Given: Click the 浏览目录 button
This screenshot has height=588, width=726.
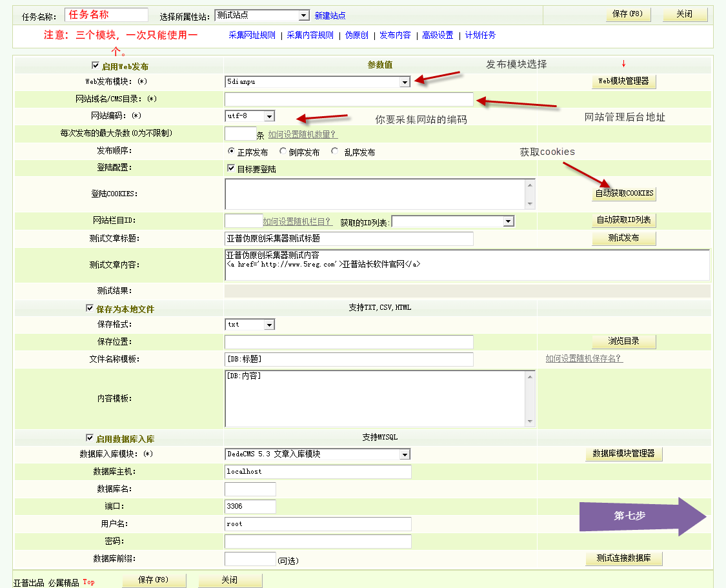Looking at the screenshot, I should click(x=623, y=341).
